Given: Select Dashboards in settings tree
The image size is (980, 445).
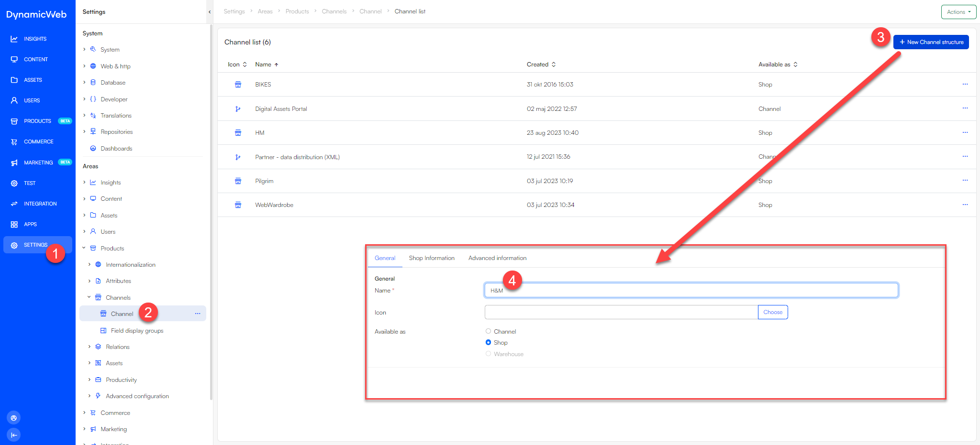Looking at the screenshot, I should click(116, 148).
